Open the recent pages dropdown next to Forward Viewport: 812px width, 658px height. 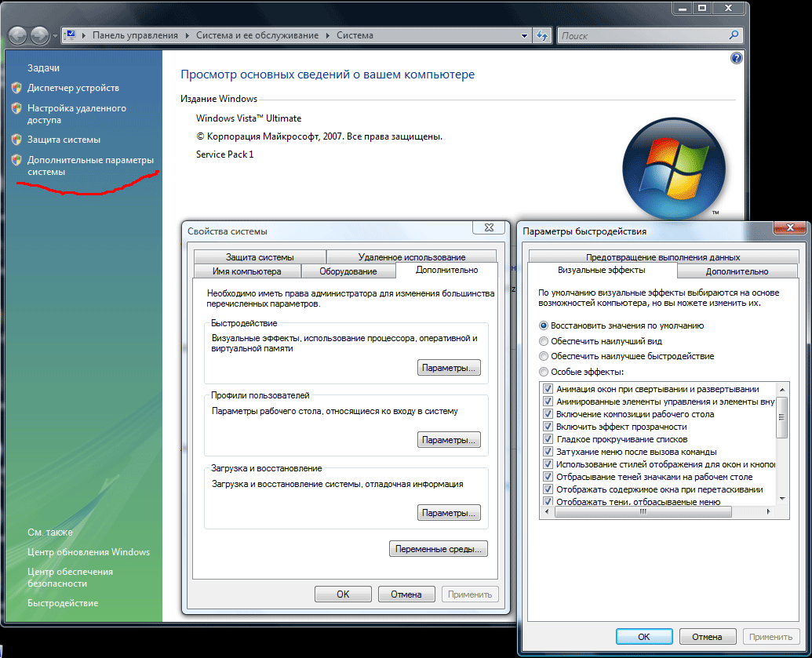coord(55,36)
